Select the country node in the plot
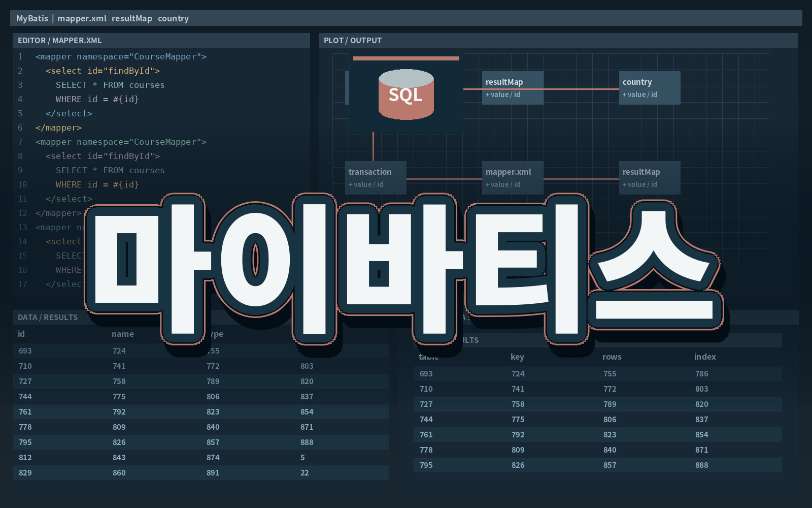812x508 pixels. 650,88
